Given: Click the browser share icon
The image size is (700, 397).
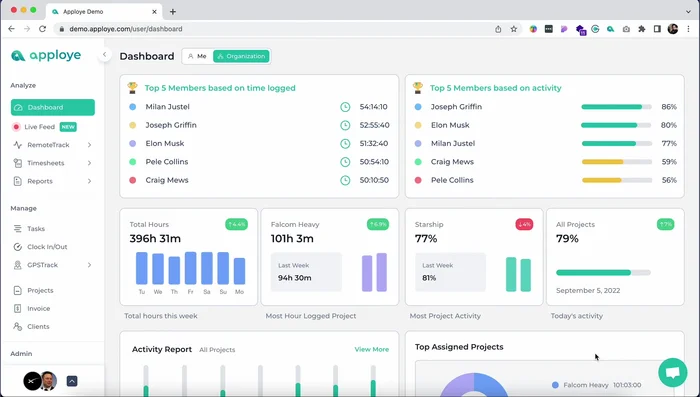Looking at the screenshot, I should (x=498, y=29).
